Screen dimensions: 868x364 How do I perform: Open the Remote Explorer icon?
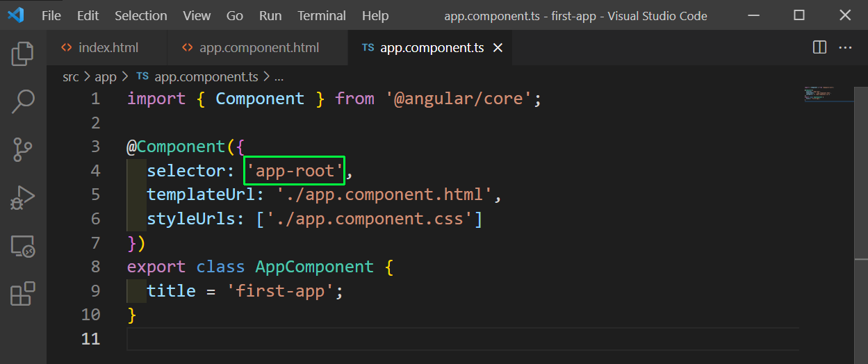pyautogui.click(x=23, y=246)
